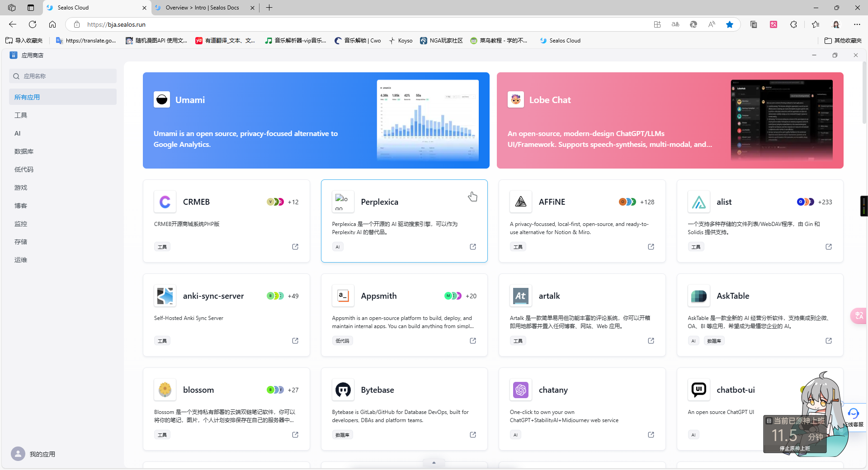The width and height of the screenshot is (868, 470).
Task: Open 我的应用 at sidebar bottom
Action: (x=42, y=454)
